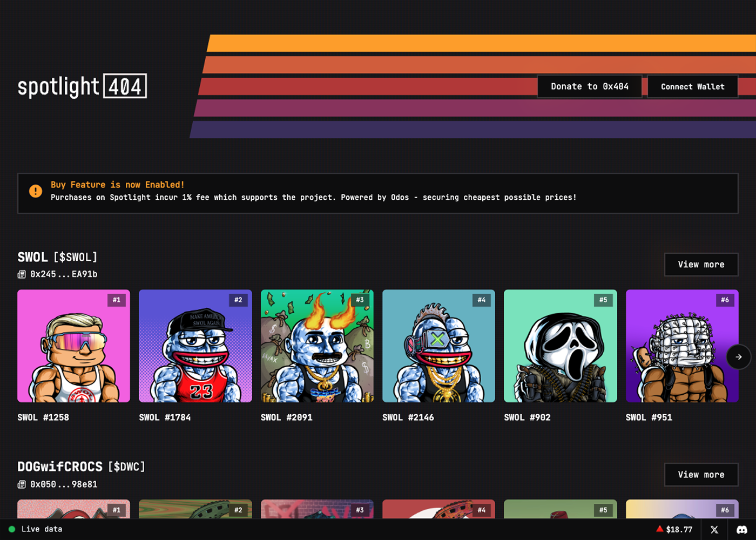Open DOGwifCROCS #2 ranked thumbnail
756x540 pixels.
pos(195,509)
